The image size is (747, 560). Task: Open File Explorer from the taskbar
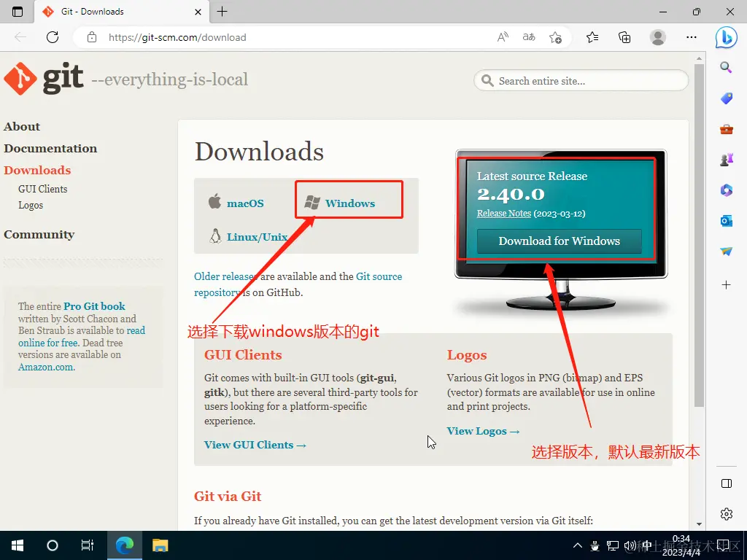(x=160, y=545)
